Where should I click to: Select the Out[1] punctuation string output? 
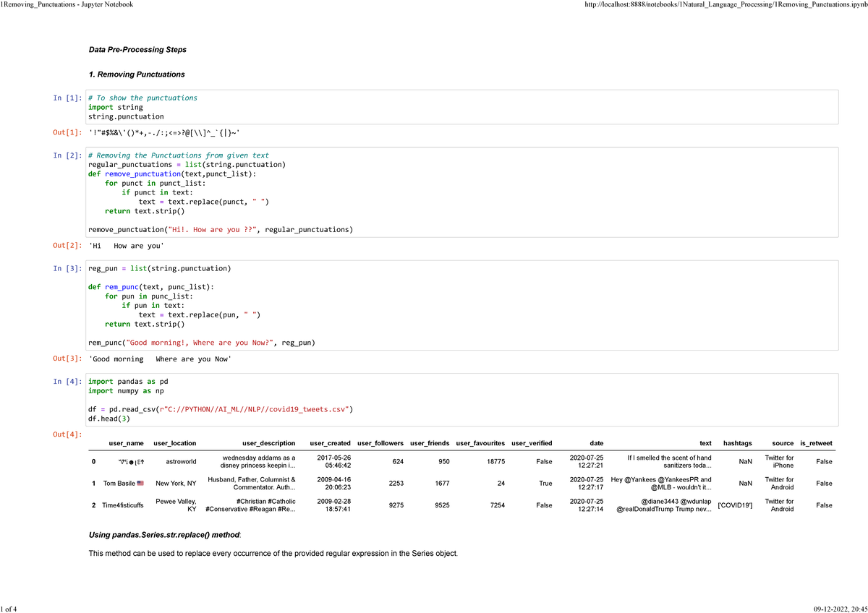coord(163,132)
